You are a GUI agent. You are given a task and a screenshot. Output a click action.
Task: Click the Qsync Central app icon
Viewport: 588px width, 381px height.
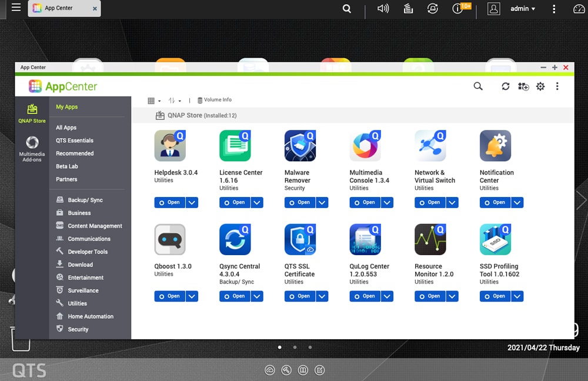point(235,239)
